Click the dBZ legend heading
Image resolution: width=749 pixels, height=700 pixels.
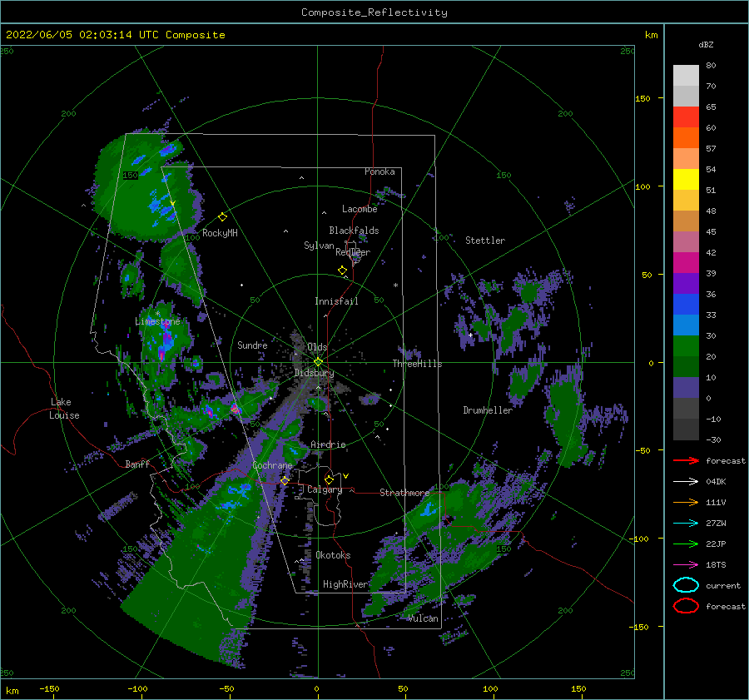(x=706, y=44)
